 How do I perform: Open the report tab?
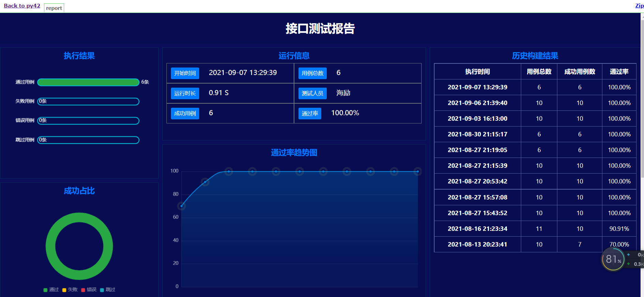coord(54,8)
